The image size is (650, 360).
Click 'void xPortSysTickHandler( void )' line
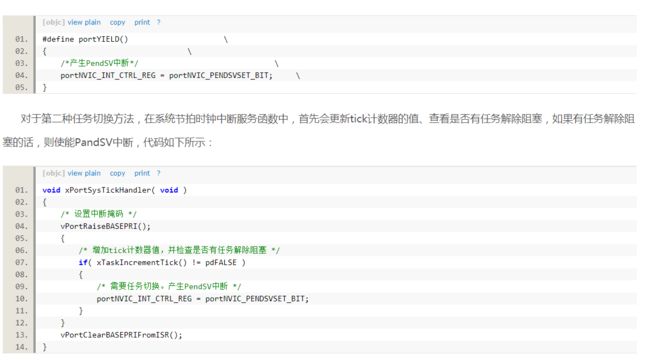tap(114, 190)
